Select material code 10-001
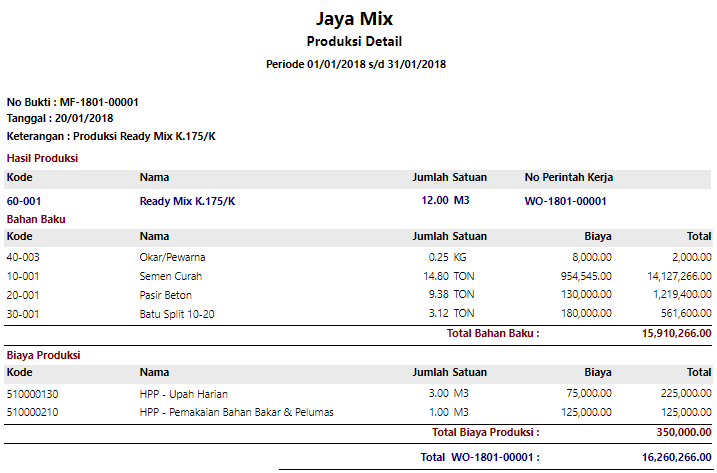Image resolution: width=717 pixels, height=473 pixels. (x=24, y=276)
